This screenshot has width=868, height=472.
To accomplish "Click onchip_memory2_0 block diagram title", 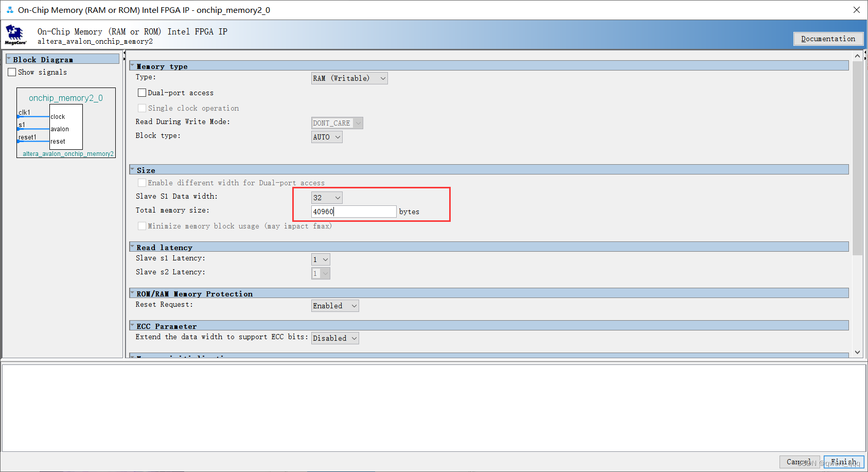I will click(x=66, y=98).
